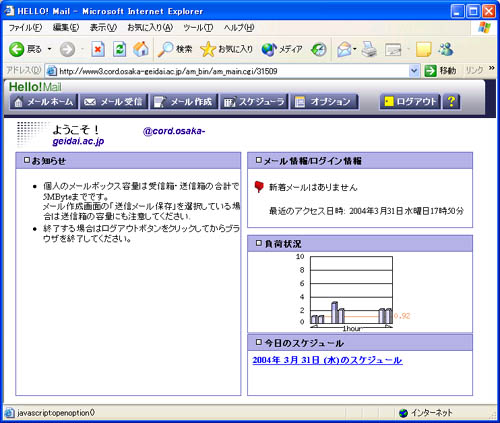Open the Messenger people icon
Viewport: 500px width, 423px height.
click(x=446, y=49)
